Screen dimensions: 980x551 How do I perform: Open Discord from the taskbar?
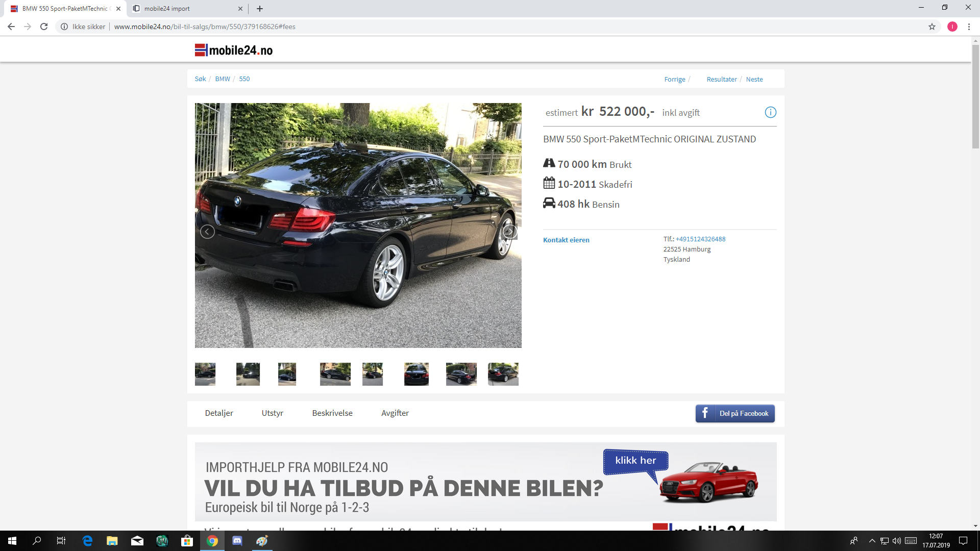coord(237,541)
